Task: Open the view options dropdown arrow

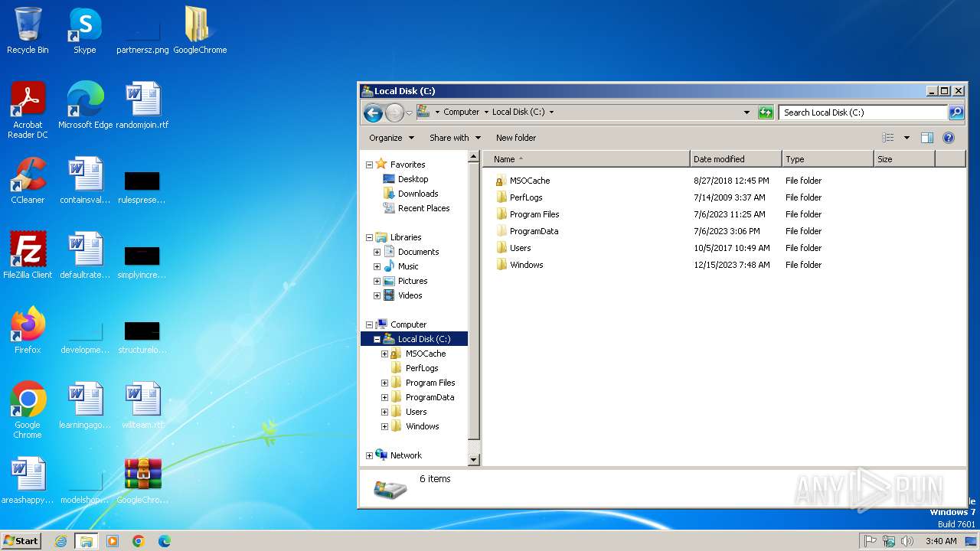Action: click(906, 138)
